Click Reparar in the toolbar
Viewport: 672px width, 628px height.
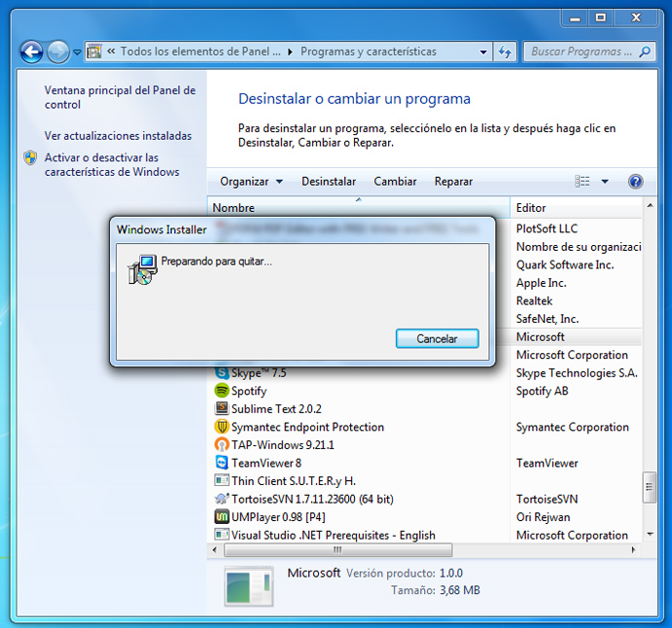click(x=453, y=182)
